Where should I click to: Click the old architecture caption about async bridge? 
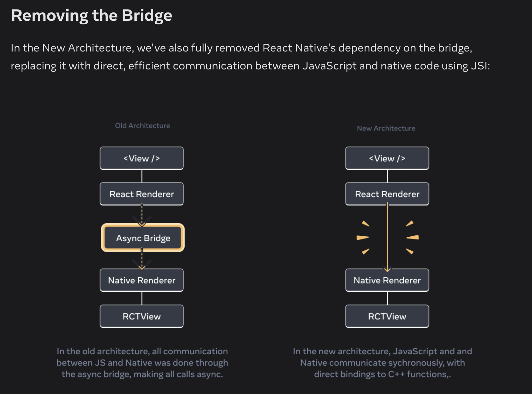142,363
